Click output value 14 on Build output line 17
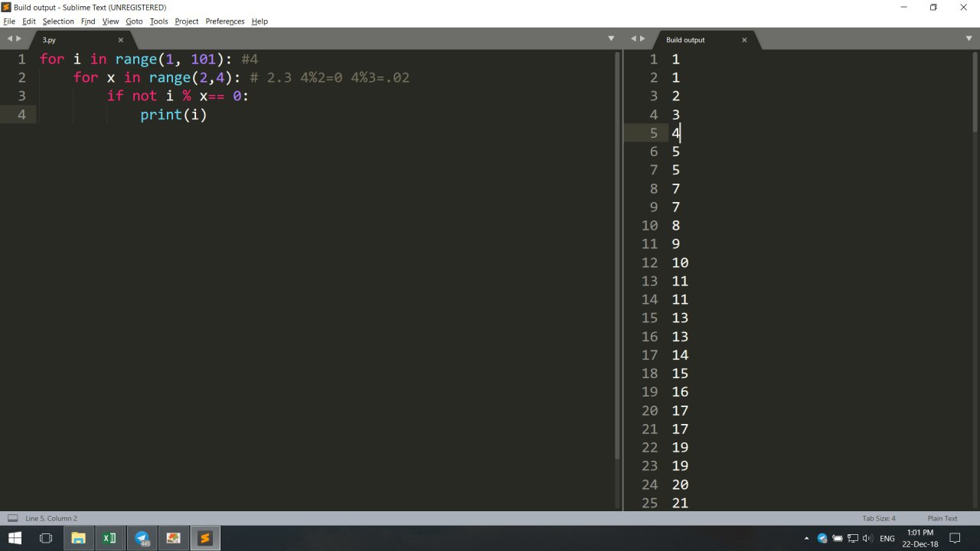Image resolution: width=980 pixels, height=551 pixels. click(680, 355)
